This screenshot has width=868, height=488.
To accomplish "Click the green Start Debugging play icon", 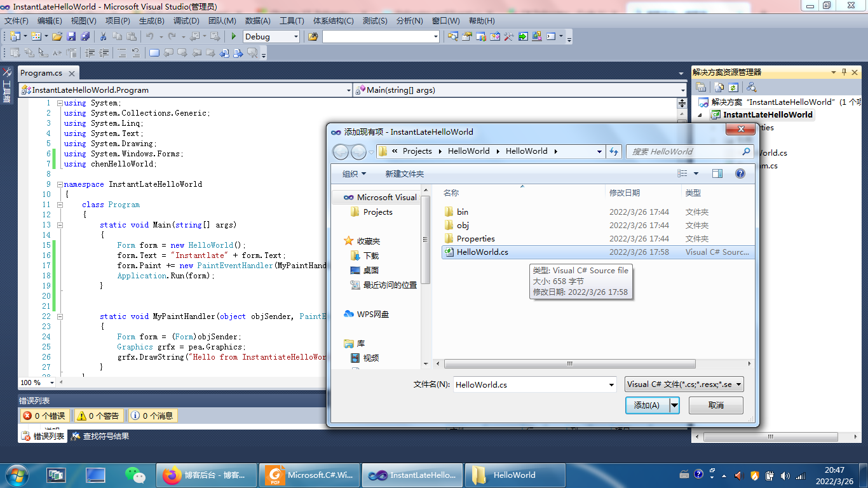I will 234,37.
